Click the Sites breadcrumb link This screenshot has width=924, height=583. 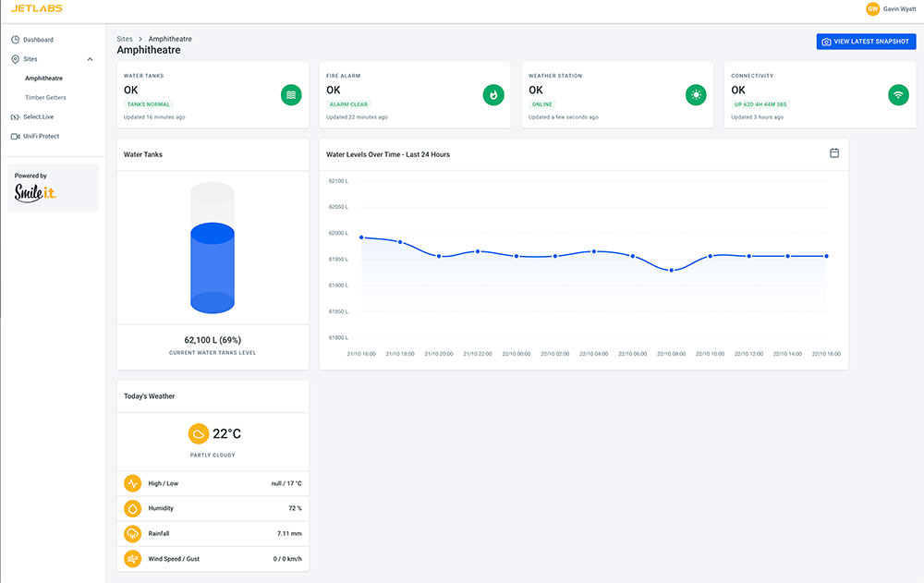(x=125, y=39)
